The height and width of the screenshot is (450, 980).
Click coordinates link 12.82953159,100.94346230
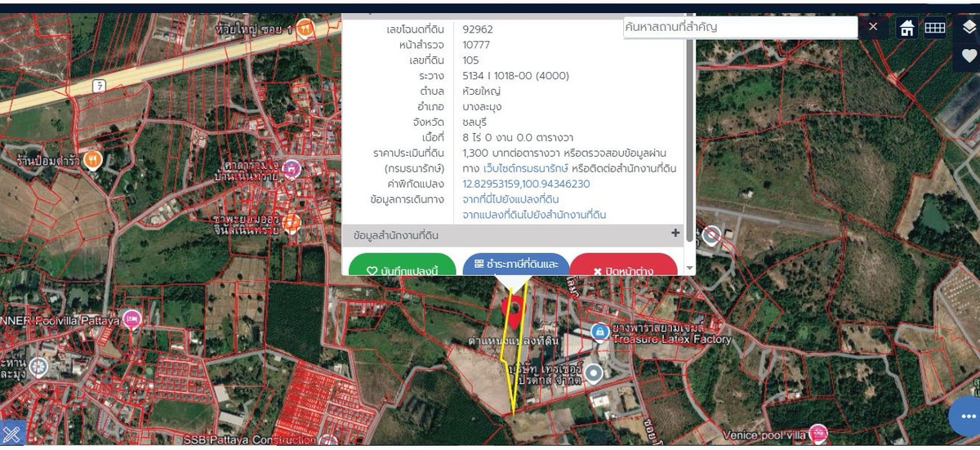tap(526, 184)
